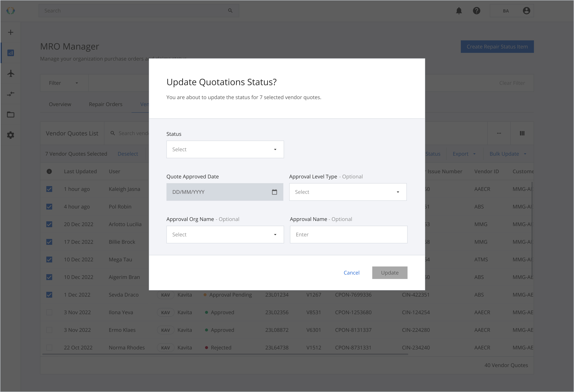Click the Vendor ID column header
This screenshot has width=574, height=392.
[x=487, y=171]
